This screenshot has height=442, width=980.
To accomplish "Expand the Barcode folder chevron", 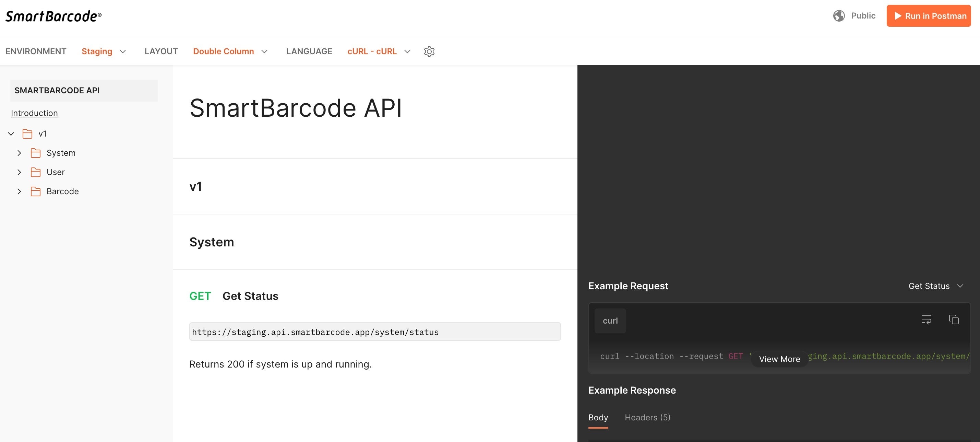I will coord(19,191).
